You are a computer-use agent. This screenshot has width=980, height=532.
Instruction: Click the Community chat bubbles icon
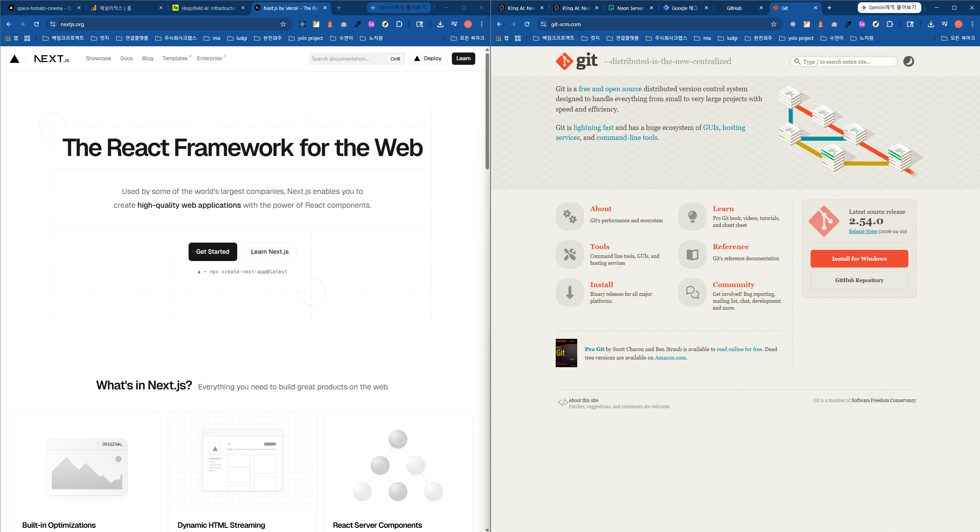click(x=693, y=292)
